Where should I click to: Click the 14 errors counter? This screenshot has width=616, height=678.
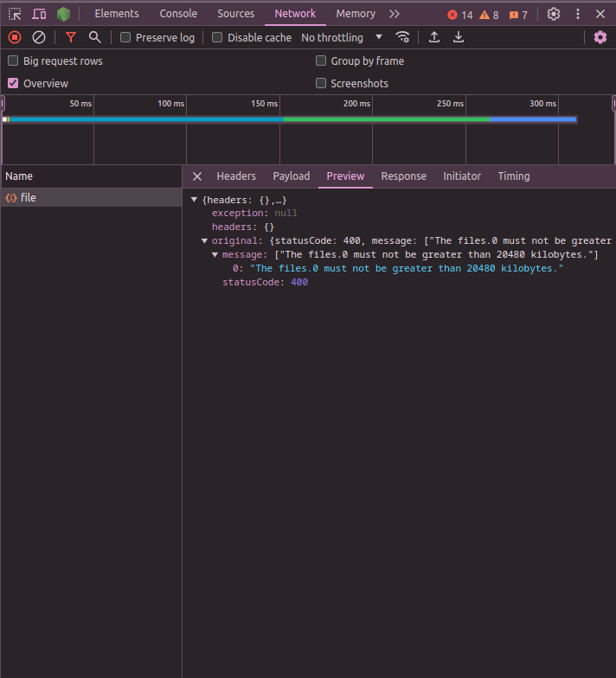point(460,15)
